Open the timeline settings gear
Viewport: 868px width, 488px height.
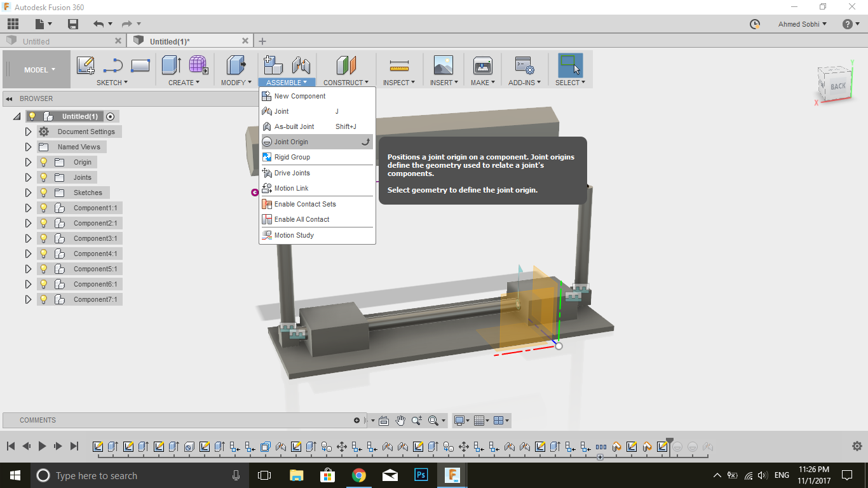pos(857,446)
